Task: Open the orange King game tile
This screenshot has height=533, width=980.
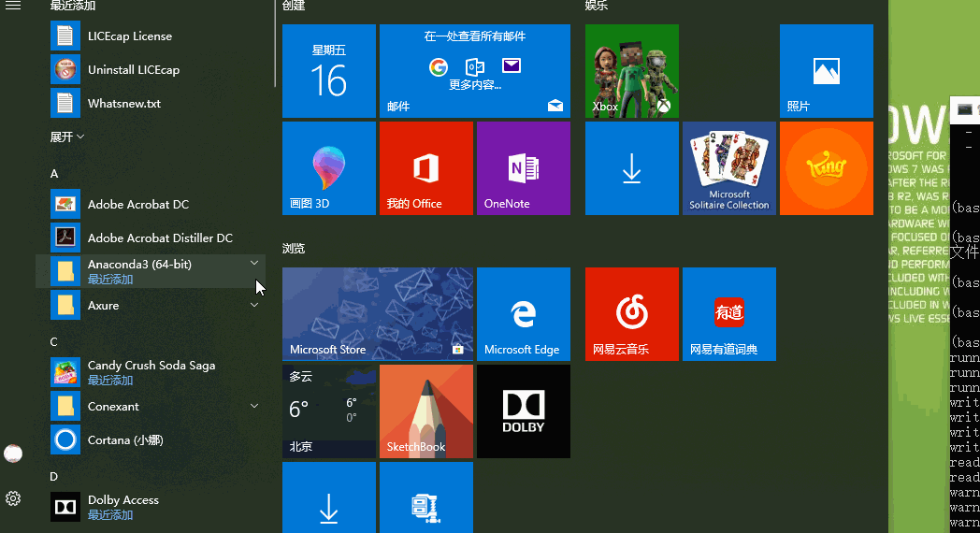Action: pyautogui.click(x=827, y=168)
